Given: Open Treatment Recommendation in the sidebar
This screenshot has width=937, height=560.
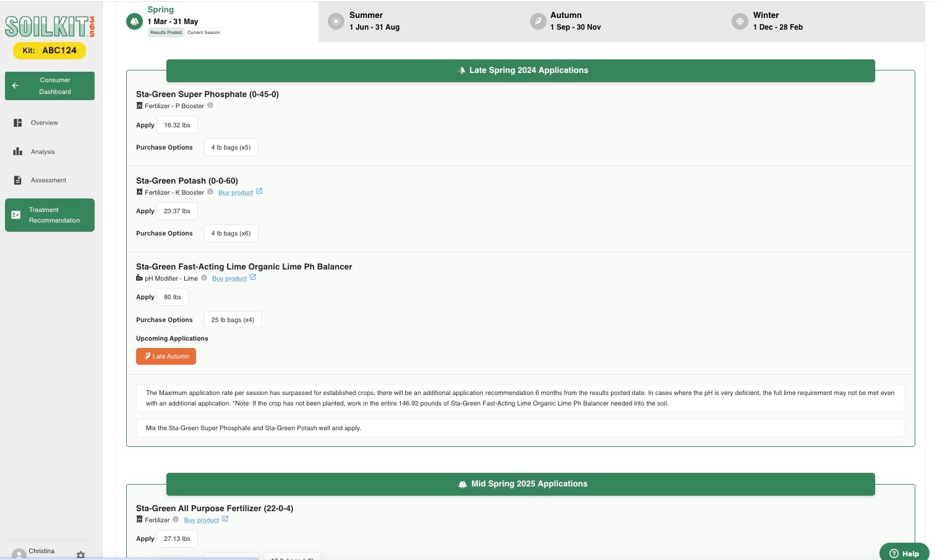Looking at the screenshot, I should [x=49, y=215].
